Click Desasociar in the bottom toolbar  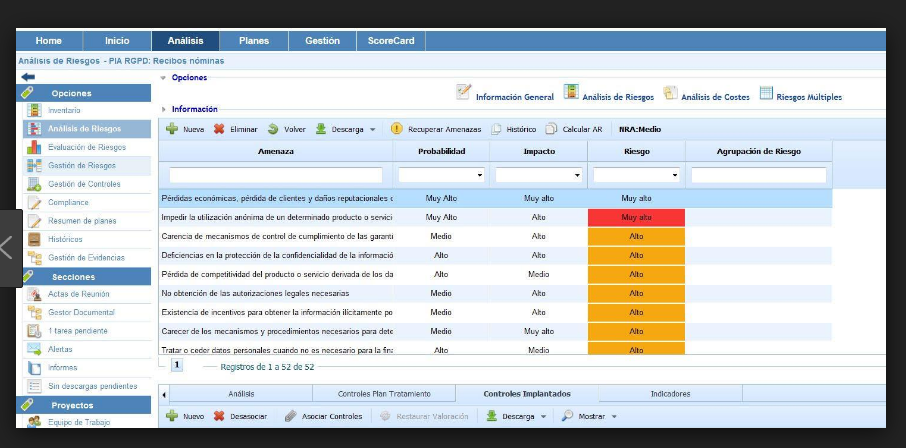240,416
